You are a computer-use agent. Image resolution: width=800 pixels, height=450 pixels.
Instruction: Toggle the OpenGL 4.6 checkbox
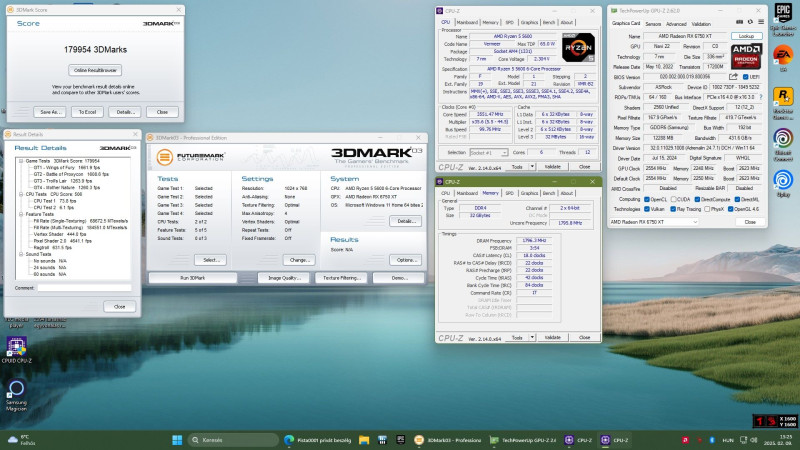[x=731, y=209]
